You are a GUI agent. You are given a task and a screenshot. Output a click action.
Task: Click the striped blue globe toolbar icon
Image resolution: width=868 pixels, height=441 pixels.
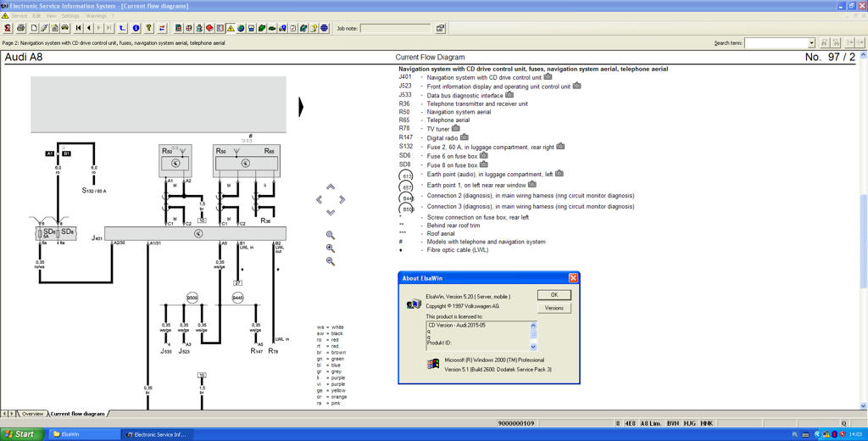(324, 28)
